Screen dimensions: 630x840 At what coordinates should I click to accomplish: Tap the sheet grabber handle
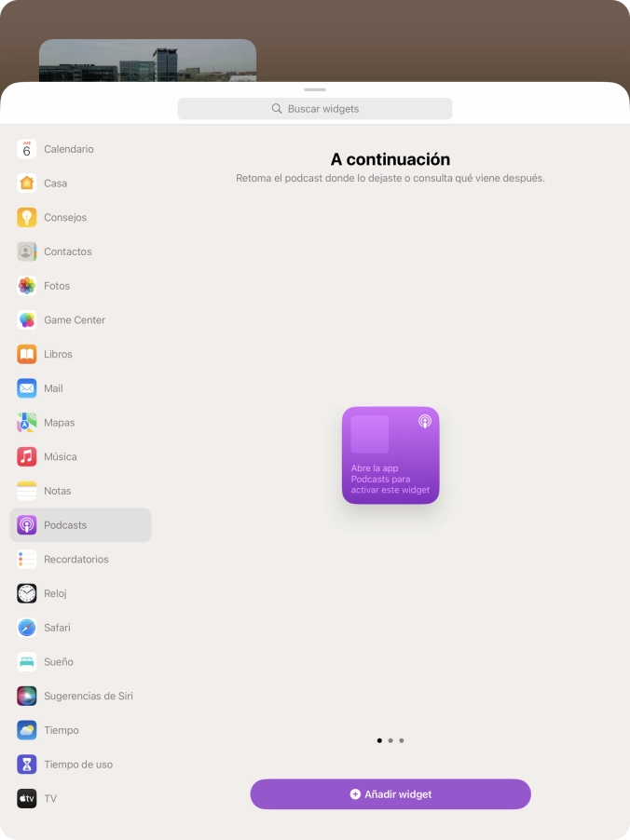click(x=315, y=89)
